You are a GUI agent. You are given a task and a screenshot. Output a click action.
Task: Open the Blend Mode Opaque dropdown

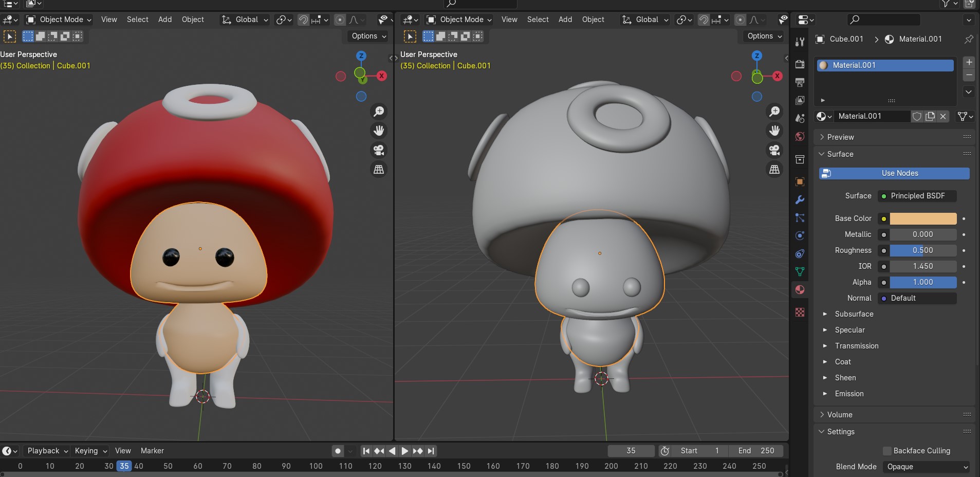927,467
